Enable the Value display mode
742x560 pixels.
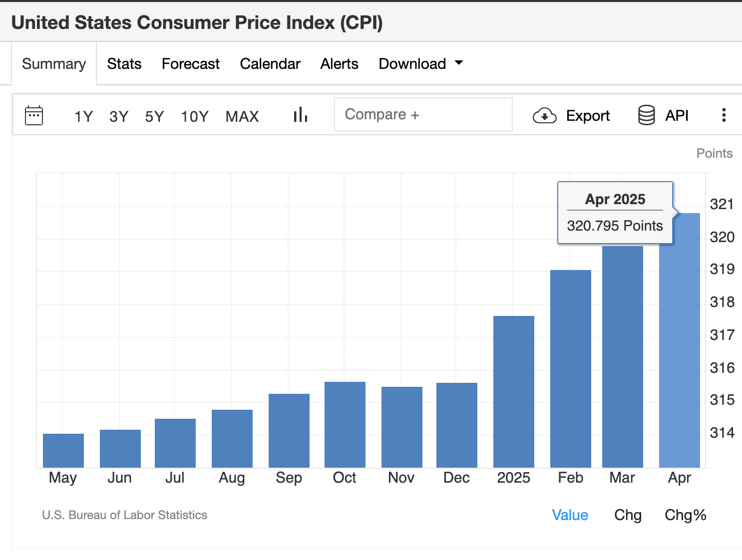click(570, 515)
